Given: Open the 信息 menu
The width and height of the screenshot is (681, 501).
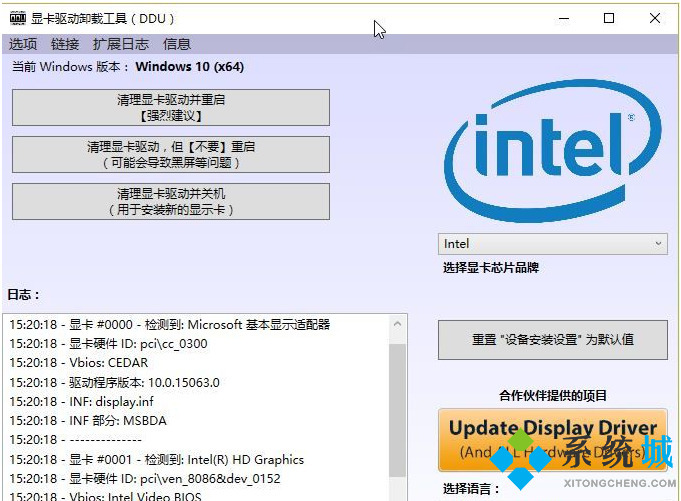Looking at the screenshot, I should point(177,44).
